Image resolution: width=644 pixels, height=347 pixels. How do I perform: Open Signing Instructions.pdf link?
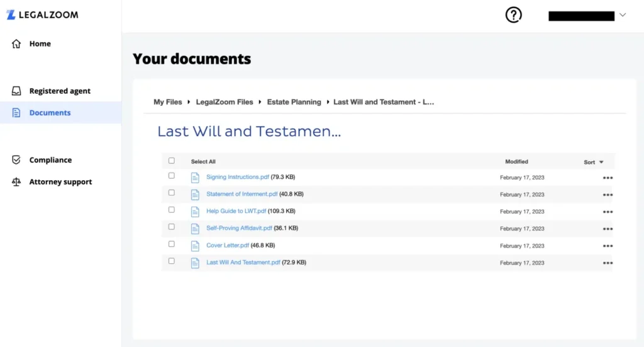pyautogui.click(x=238, y=177)
